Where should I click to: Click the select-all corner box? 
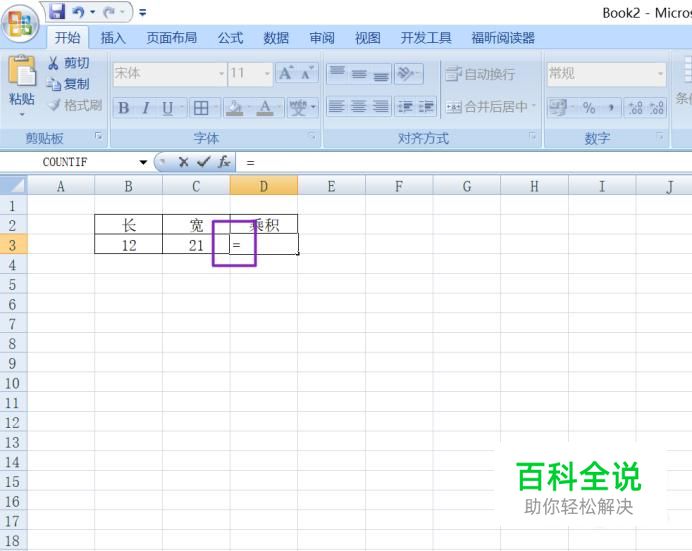point(14,186)
